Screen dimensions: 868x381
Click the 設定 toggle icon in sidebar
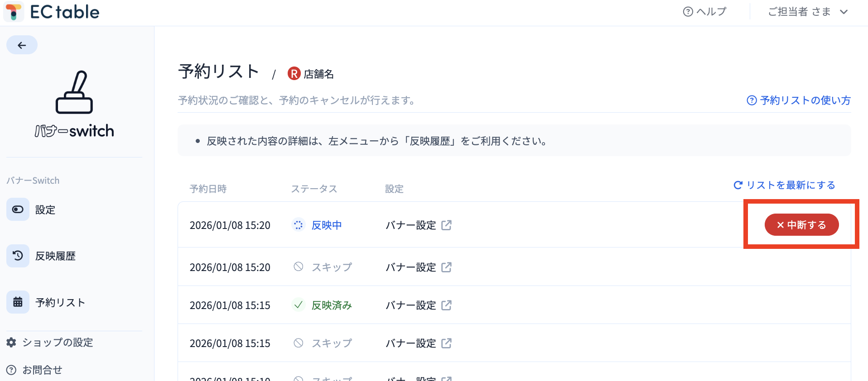(x=18, y=210)
